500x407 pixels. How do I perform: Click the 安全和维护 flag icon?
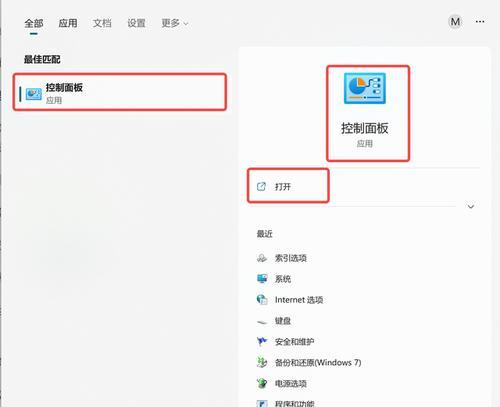click(x=262, y=342)
